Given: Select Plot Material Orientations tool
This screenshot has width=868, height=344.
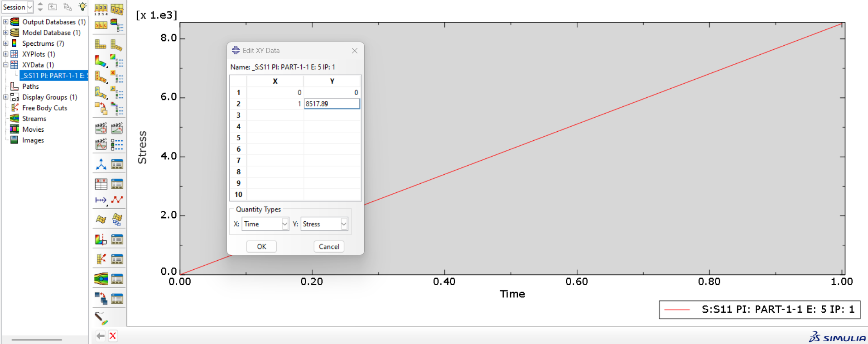Looking at the screenshot, I should pos(101,93).
